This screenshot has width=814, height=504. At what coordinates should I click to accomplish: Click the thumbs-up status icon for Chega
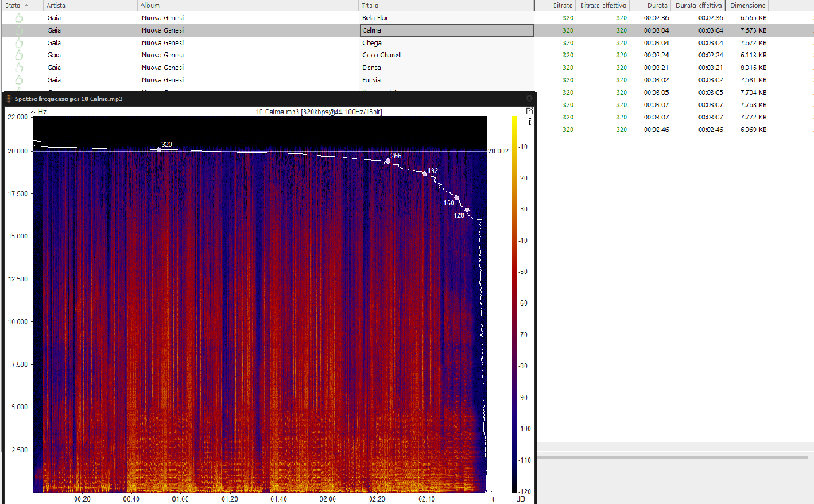click(x=19, y=43)
